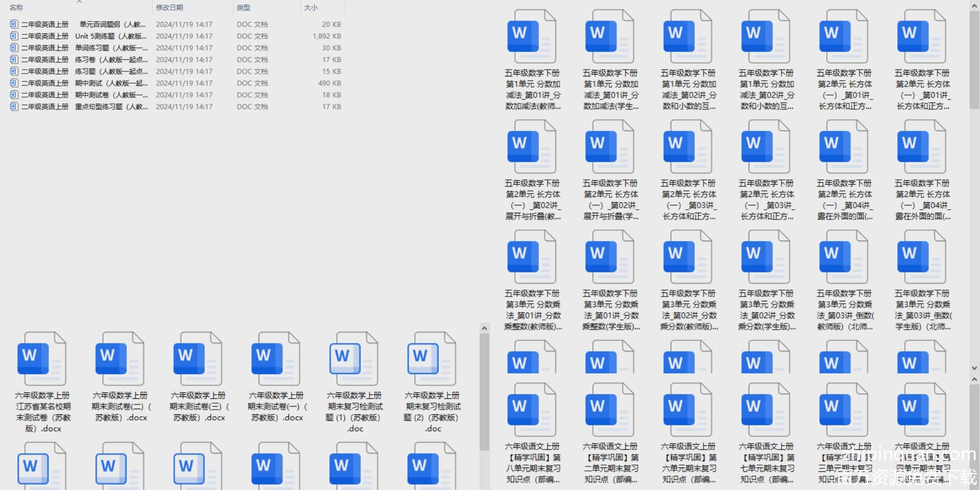Viewport: 980px width, 490px height.
Task: Sort the list by 名称 column header
Action: tap(16, 7)
